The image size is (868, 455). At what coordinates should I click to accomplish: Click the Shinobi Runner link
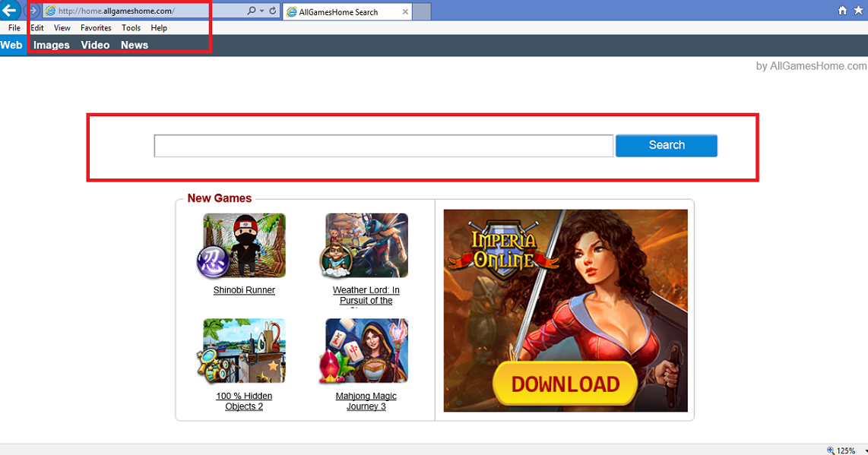pos(244,290)
